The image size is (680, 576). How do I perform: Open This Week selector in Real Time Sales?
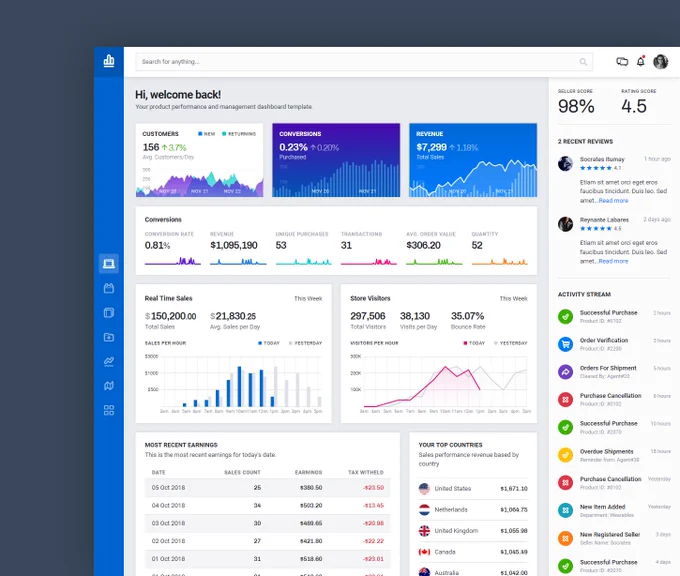(x=308, y=298)
